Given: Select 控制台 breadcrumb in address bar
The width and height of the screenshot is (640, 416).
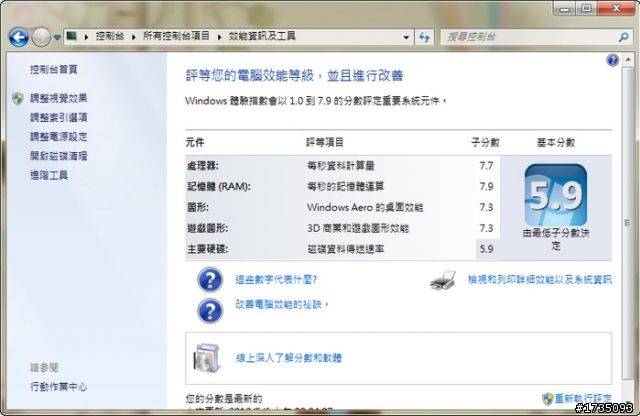Looking at the screenshot, I should [109, 36].
